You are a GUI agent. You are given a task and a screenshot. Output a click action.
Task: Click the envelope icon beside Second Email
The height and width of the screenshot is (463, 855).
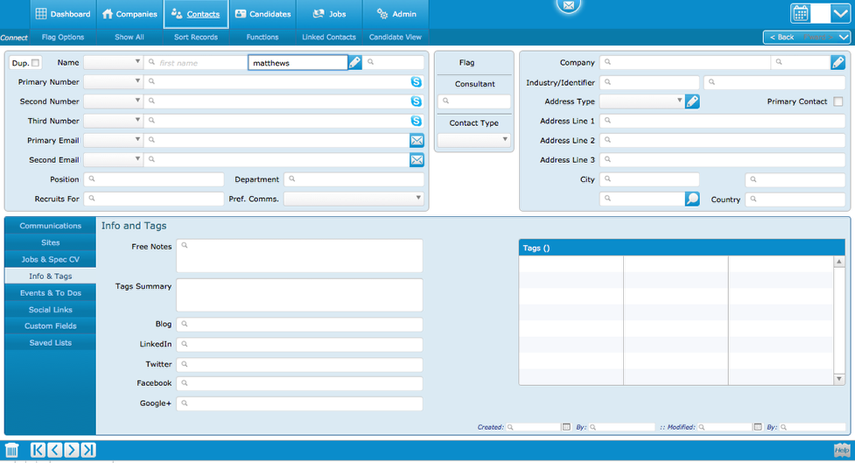[417, 160]
